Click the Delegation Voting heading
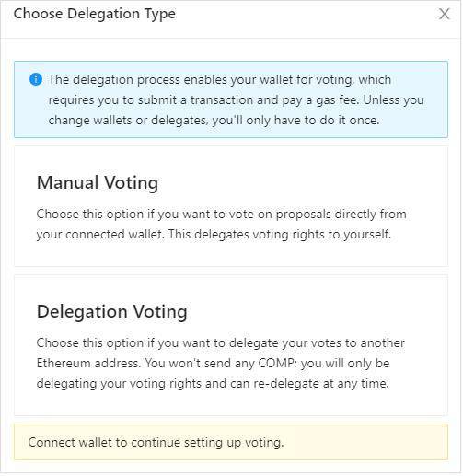Image resolution: width=463 pixels, height=476 pixels. (x=111, y=312)
